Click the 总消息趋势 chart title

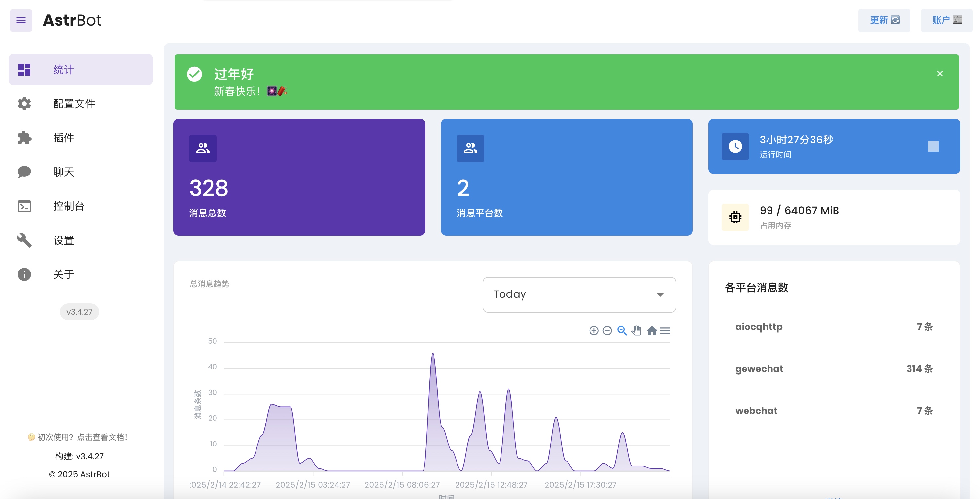(x=210, y=284)
